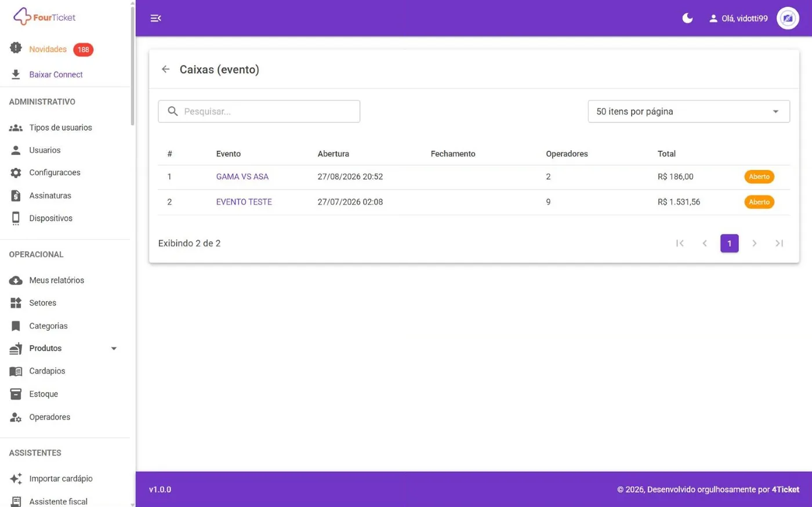
Task: Toggle dark mode with the moon icon
Action: tap(687, 18)
